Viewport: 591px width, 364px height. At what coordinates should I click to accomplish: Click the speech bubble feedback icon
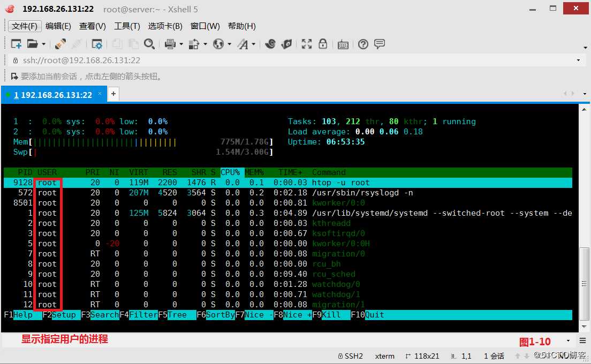[380, 44]
